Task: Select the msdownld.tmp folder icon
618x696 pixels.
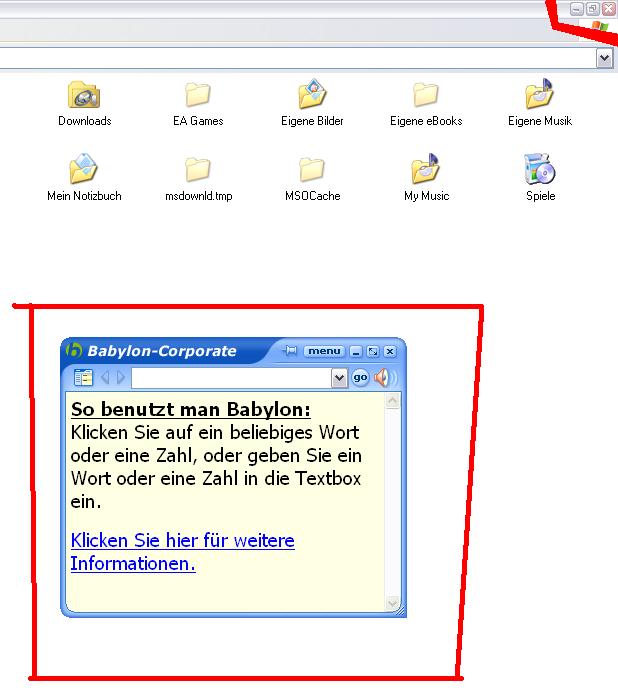Action: [198, 169]
